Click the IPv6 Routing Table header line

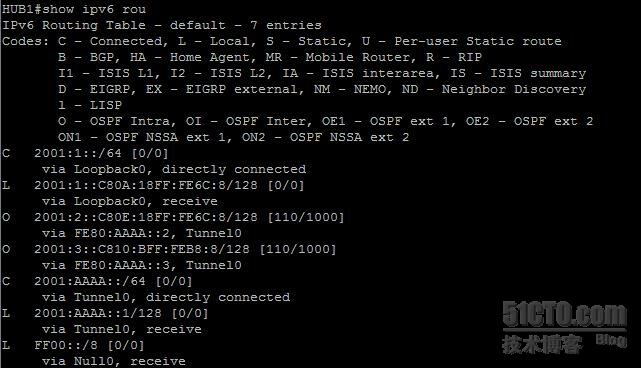[x=161, y=25]
